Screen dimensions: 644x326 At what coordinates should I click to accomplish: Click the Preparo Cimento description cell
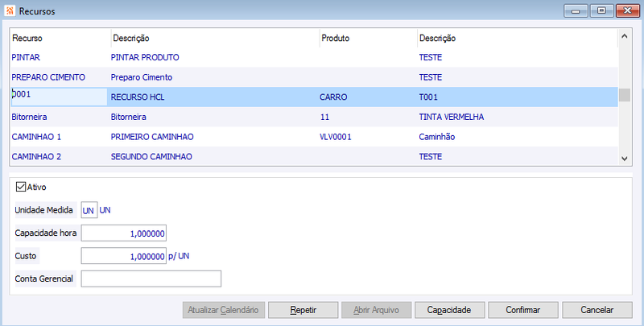[x=142, y=77]
